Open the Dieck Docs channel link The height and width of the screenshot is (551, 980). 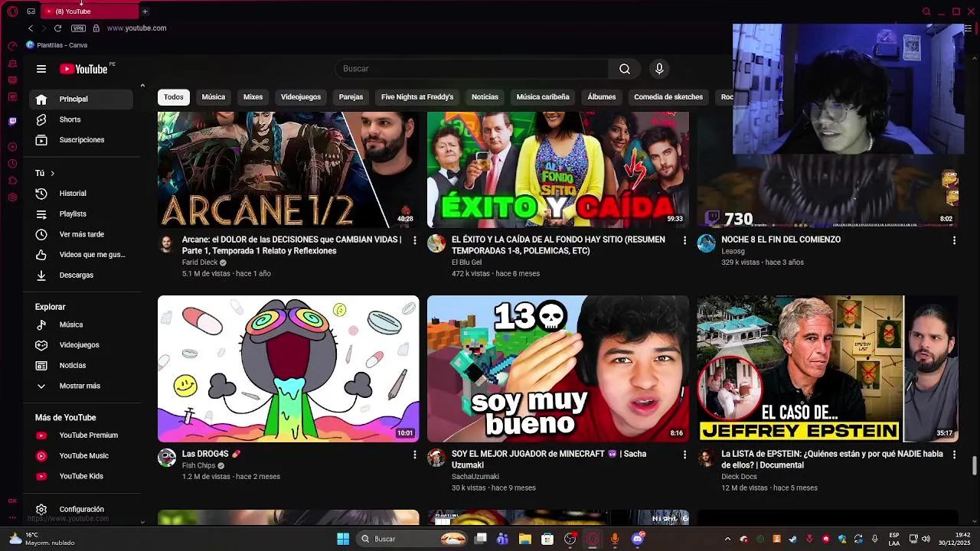click(x=739, y=477)
